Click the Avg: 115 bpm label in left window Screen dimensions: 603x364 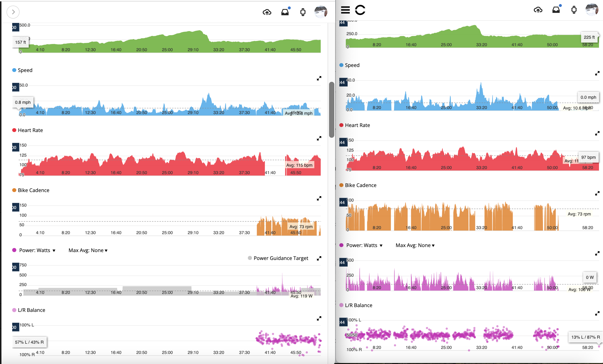click(x=299, y=165)
